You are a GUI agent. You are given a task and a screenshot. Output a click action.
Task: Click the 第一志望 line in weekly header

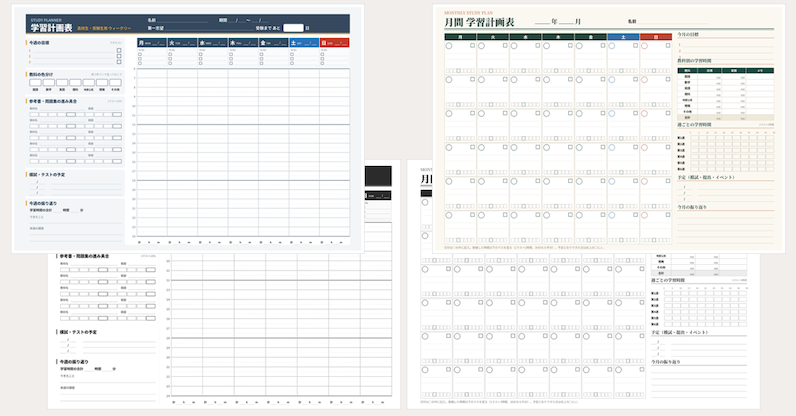tap(208, 28)
